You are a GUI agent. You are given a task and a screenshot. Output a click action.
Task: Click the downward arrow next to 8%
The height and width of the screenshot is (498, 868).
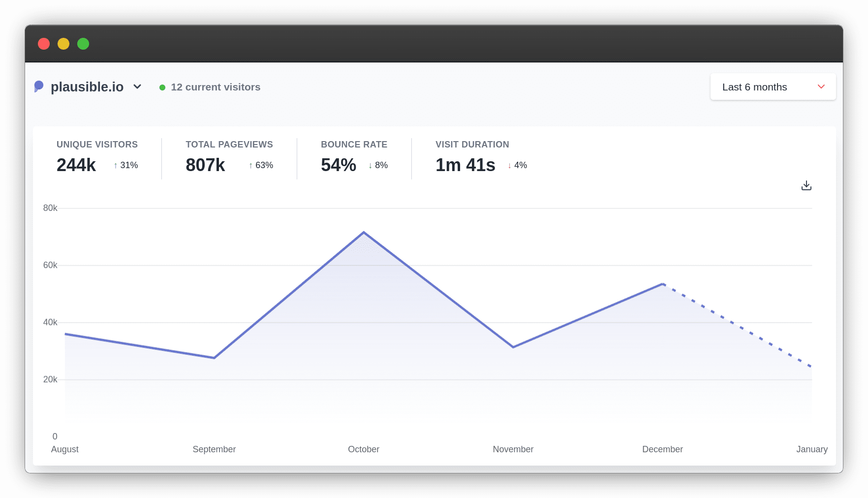click(369, 166)
